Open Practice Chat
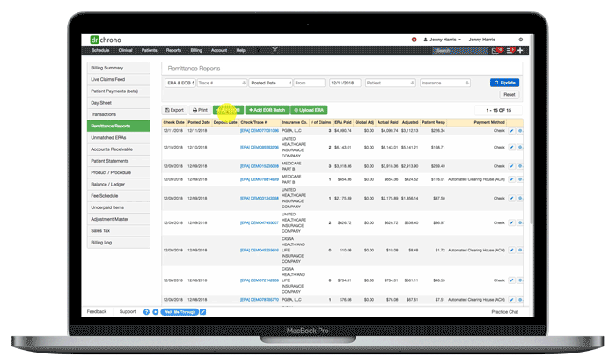This screenshot has width=616, height=364. click(505, 312)
